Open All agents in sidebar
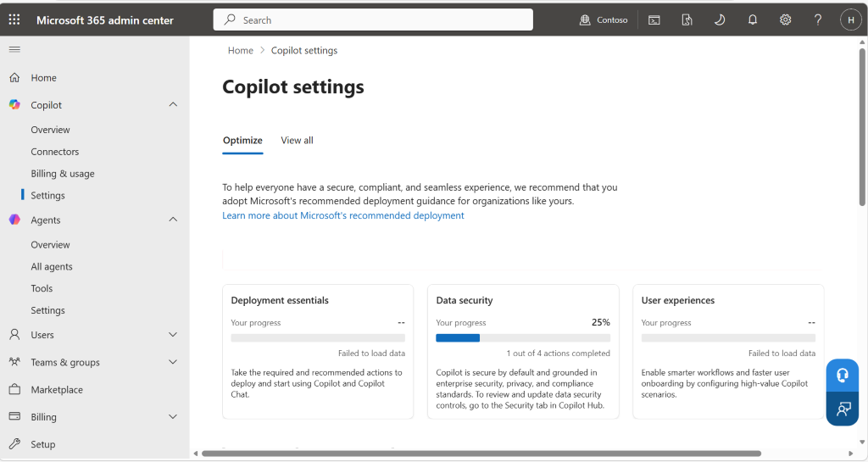 pyautogui.click(x=52, y=267)
